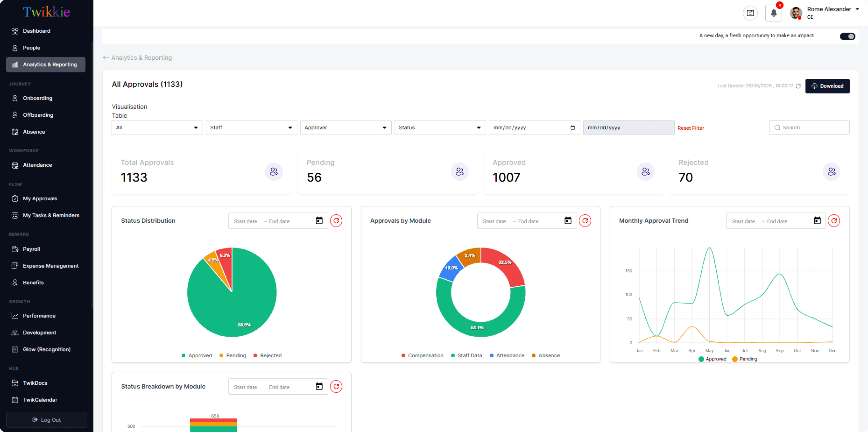Refresh the Last Update timestamp icon
Image resolution: width=868 pixels, height=432 pixels.
pyautogui.click(x=798, y=86)
